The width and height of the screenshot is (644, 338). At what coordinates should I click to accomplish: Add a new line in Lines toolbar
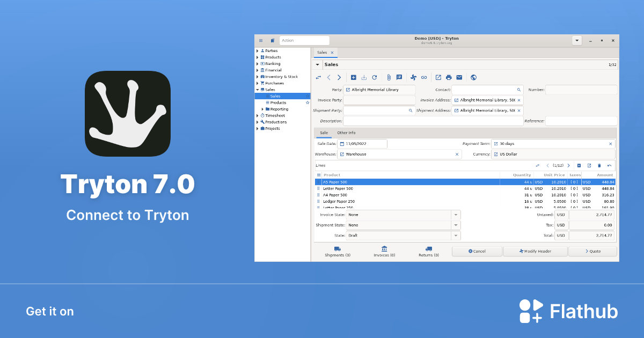[579, 165]
